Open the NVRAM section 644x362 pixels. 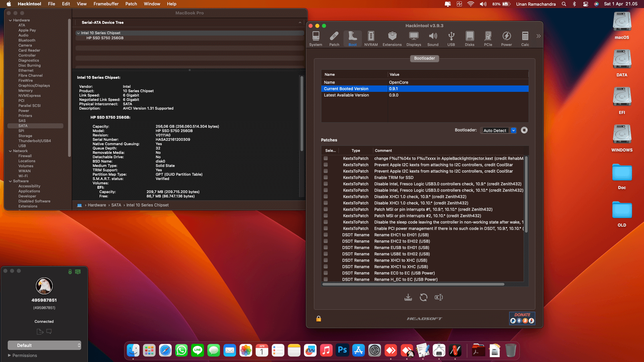click(371, 38)
